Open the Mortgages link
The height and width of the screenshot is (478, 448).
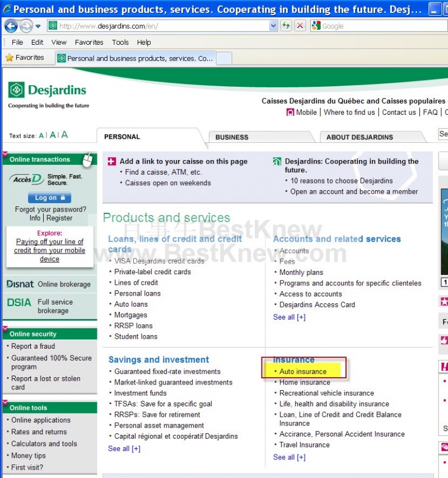tap(130, 315)
